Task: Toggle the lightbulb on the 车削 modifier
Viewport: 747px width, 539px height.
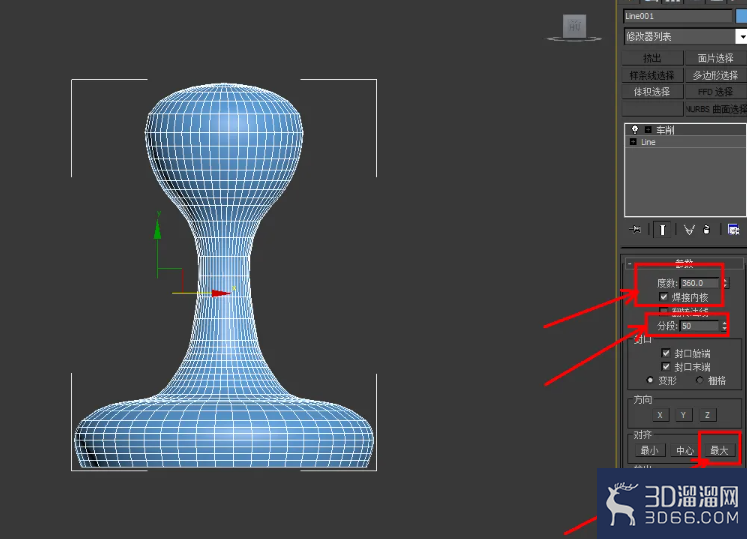Action: coord(635,130)
